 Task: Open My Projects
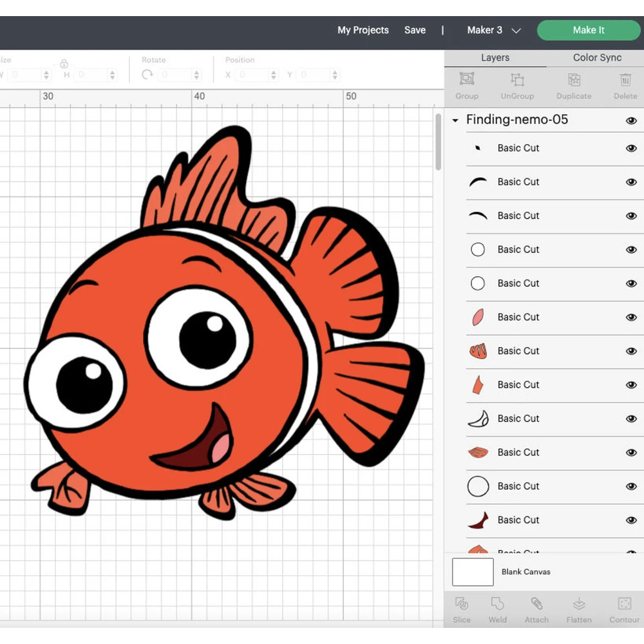pos(363,30)
